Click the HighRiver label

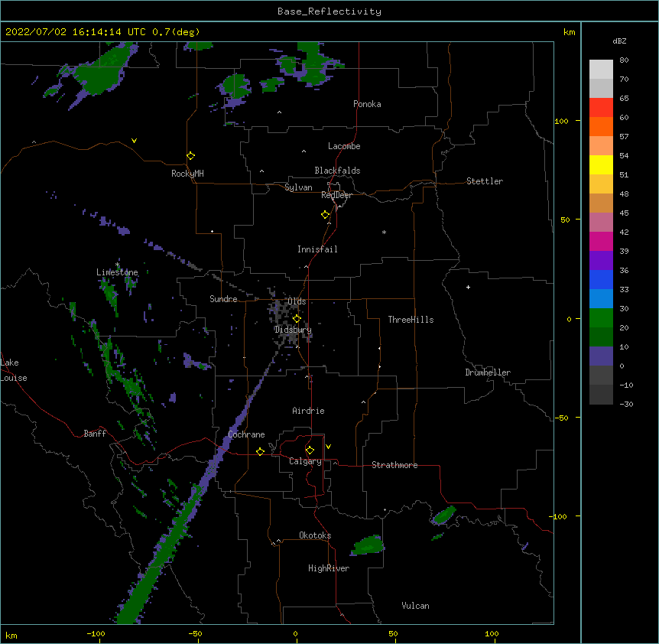329,568
